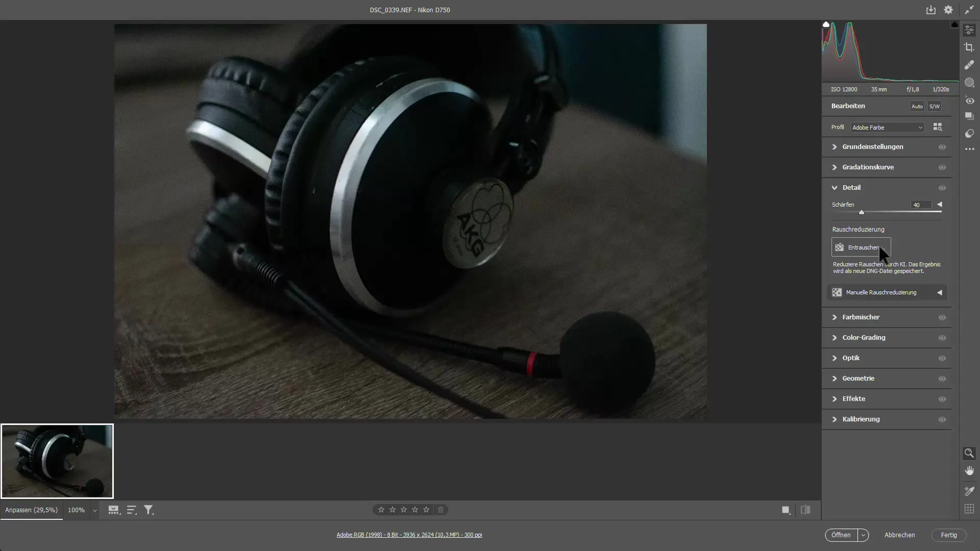Toggle Effekte visibility eye
Image resolution: width=980 pixels, height=551 pixels.
(942, 399)
